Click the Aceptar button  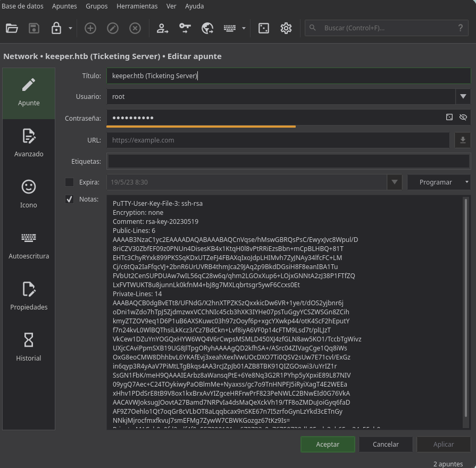[x=328, y=444]
